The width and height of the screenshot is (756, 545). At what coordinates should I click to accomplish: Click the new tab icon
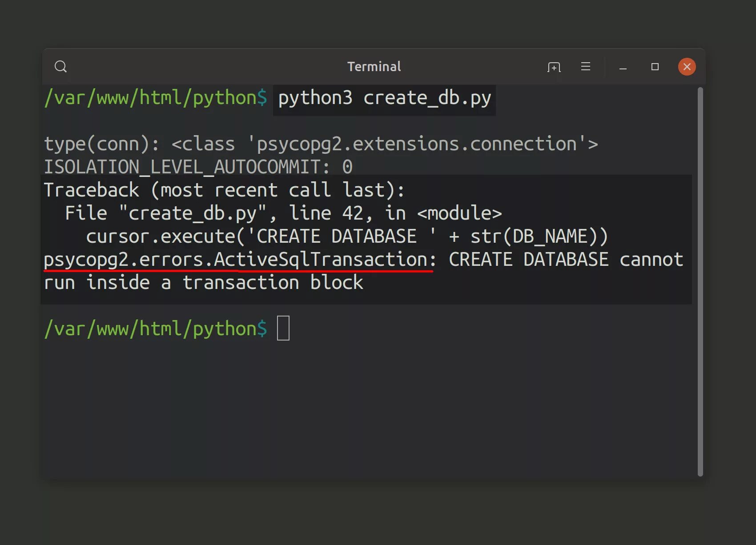pyautogui.click(x=554, y=67)
